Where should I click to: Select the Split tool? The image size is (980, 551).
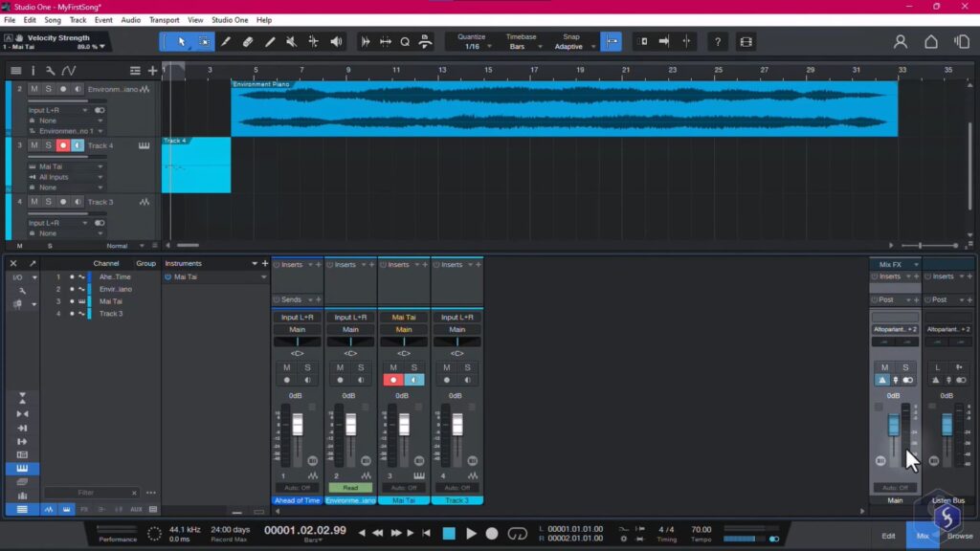coord(271,42)
